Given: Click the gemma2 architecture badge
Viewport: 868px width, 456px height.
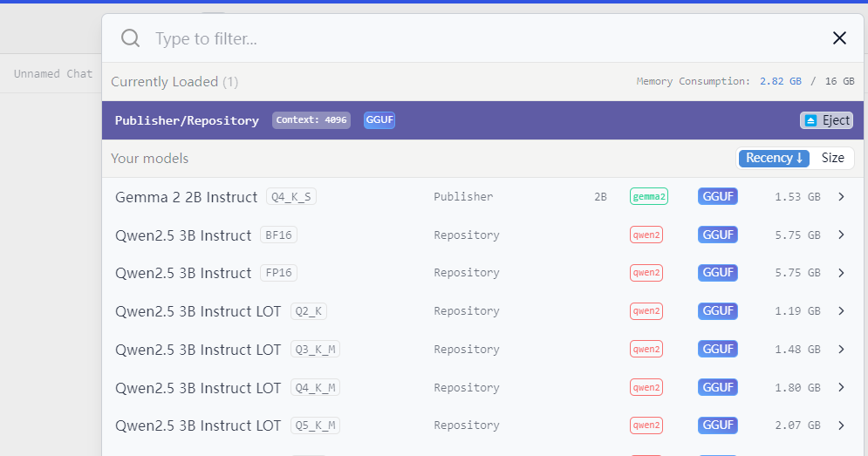Looking at the screenshot, I should (649, 196).
